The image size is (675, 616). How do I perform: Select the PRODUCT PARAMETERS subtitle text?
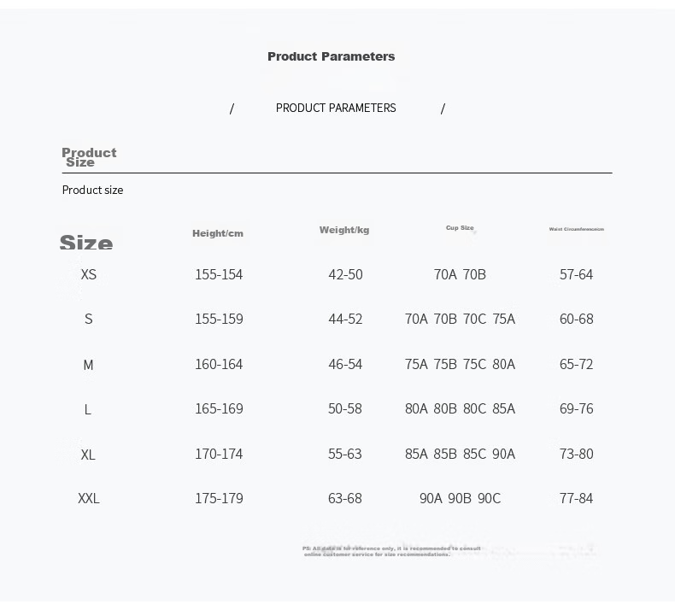[x=336, y=108]
